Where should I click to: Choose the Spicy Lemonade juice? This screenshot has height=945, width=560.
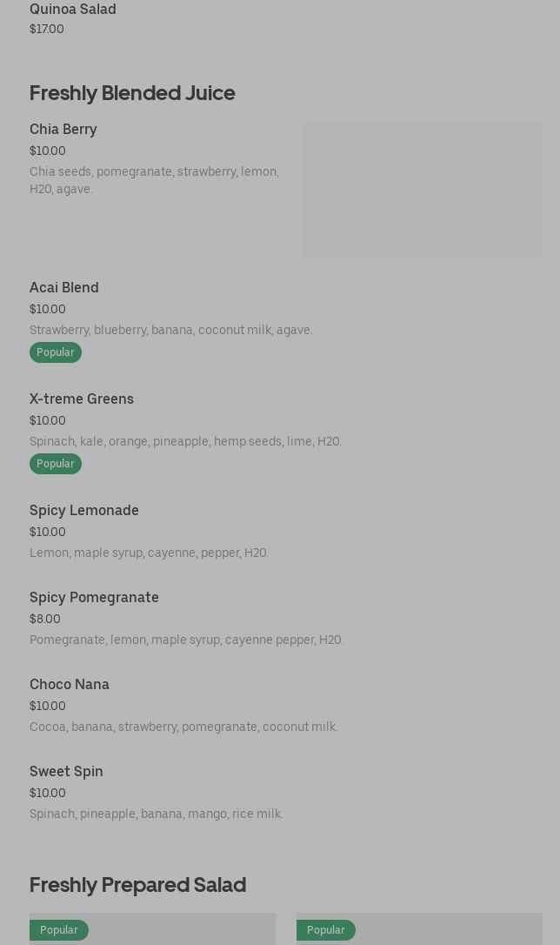click(x=84, y=510)
